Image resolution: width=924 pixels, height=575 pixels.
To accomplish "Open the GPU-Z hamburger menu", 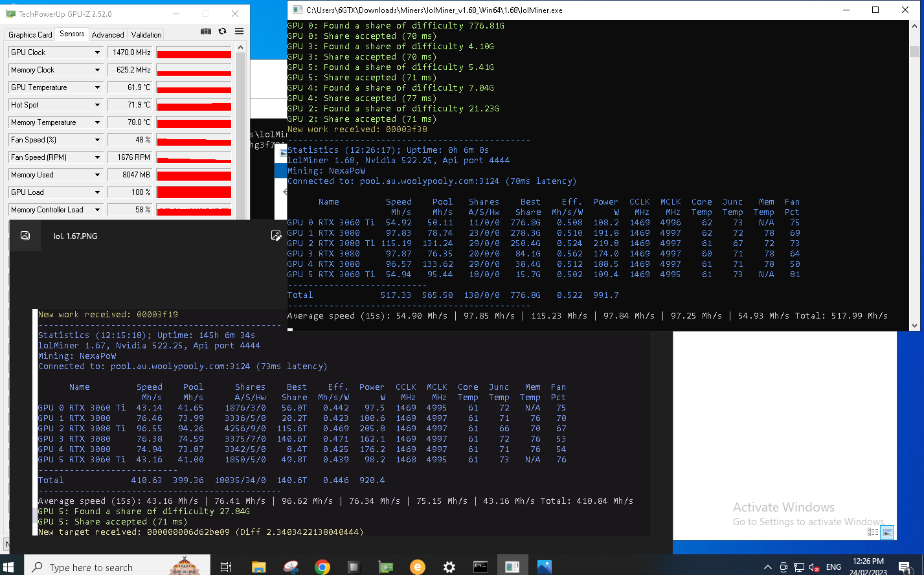I will pos(239,31).
